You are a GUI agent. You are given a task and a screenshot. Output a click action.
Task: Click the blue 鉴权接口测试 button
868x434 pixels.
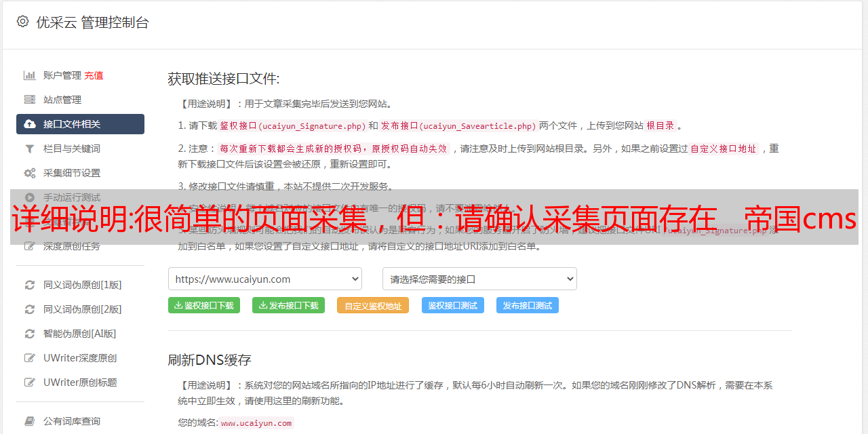pos(453,305)
